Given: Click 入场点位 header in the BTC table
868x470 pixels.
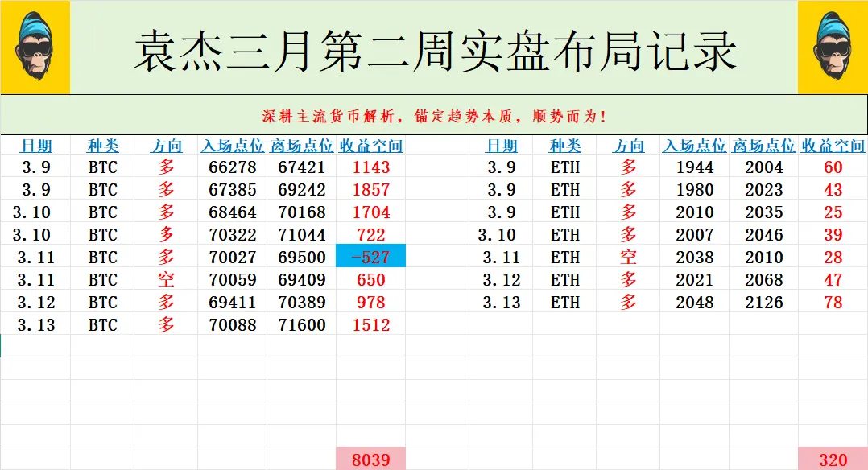Looking at the screenshot, I should pos(233,146).
